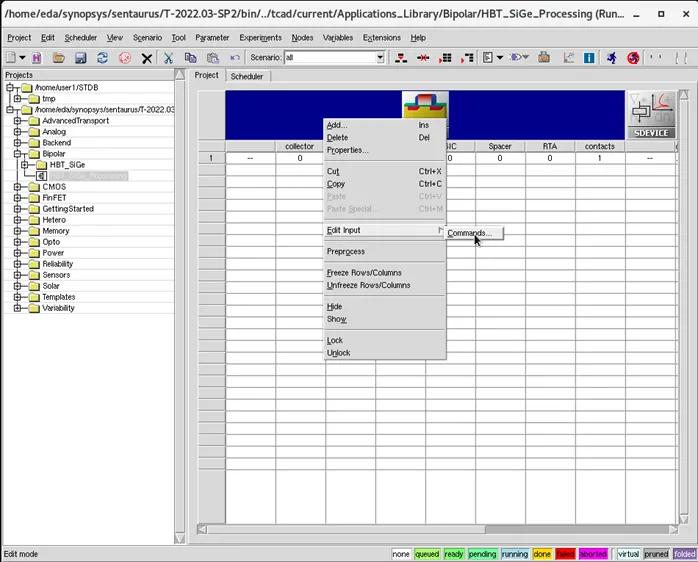This screenshot has height=562, width=698.
Task: Click row header number 1
Action: (x=211, y=158)
